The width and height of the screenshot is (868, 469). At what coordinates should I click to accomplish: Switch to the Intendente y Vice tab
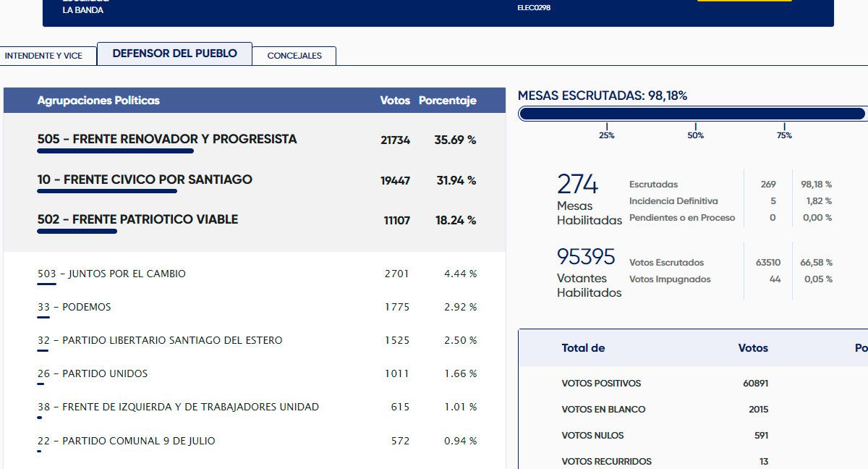(43, 56)
